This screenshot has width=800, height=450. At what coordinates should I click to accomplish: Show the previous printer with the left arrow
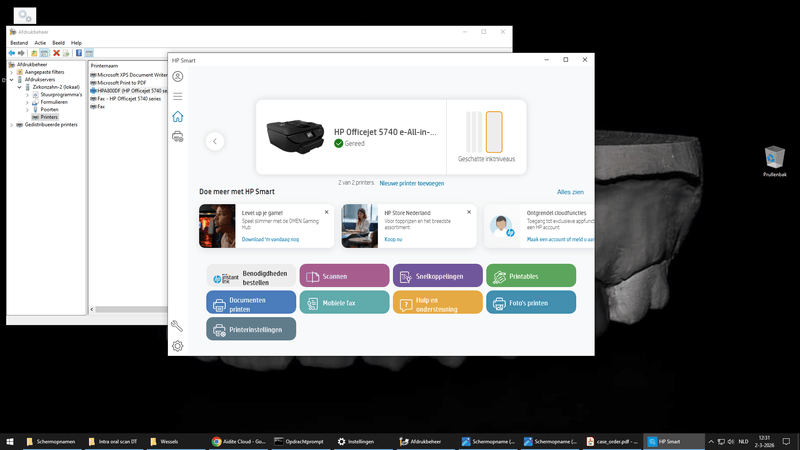tap(215, 141)
